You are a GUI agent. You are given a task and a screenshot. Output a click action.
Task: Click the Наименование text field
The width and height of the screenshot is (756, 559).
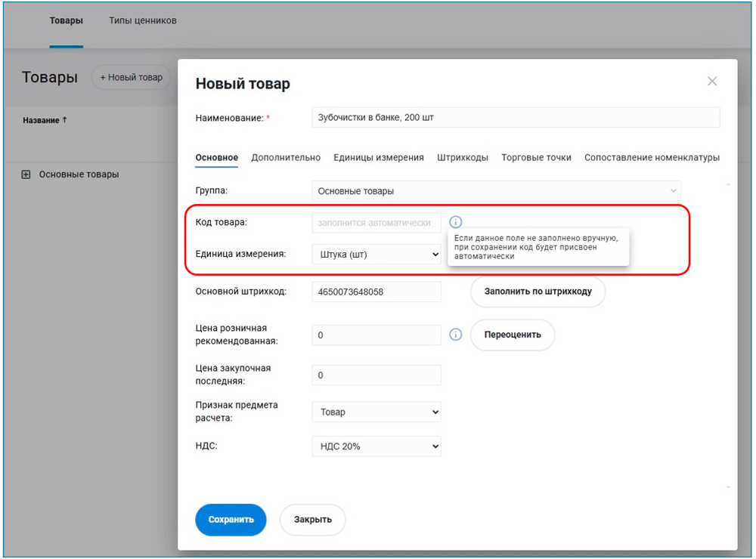515,118
